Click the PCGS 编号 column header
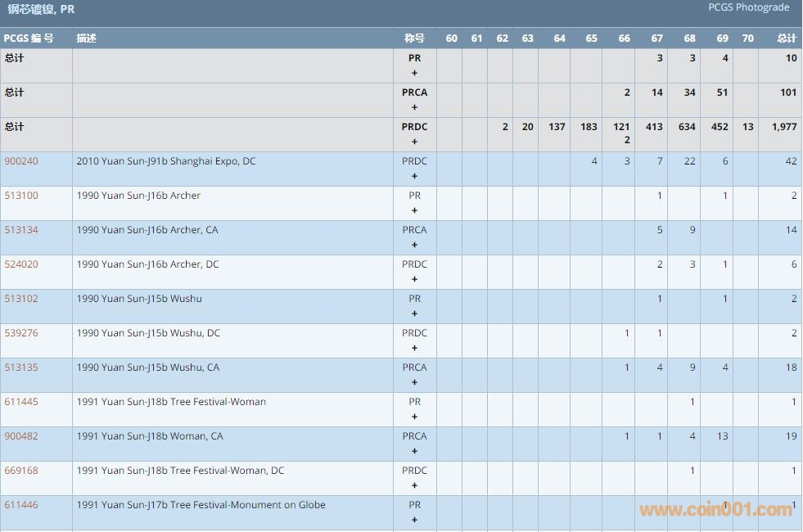 point(29,38)
